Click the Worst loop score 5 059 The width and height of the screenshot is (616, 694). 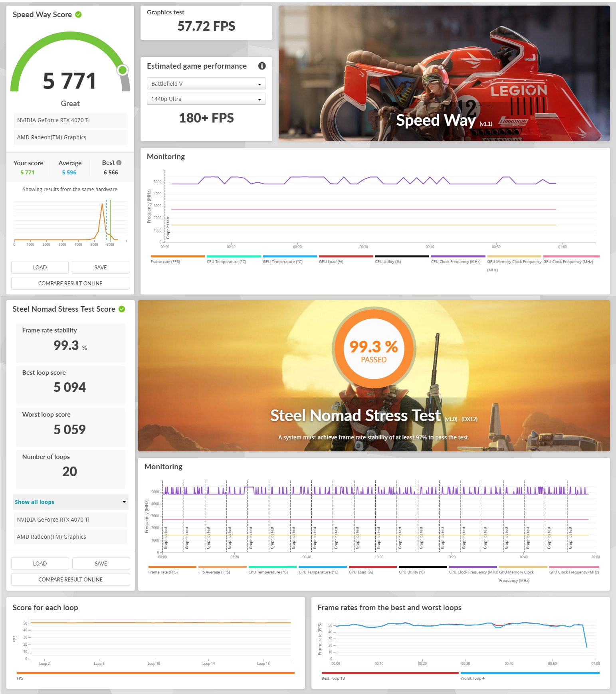[x=70, y=429]
